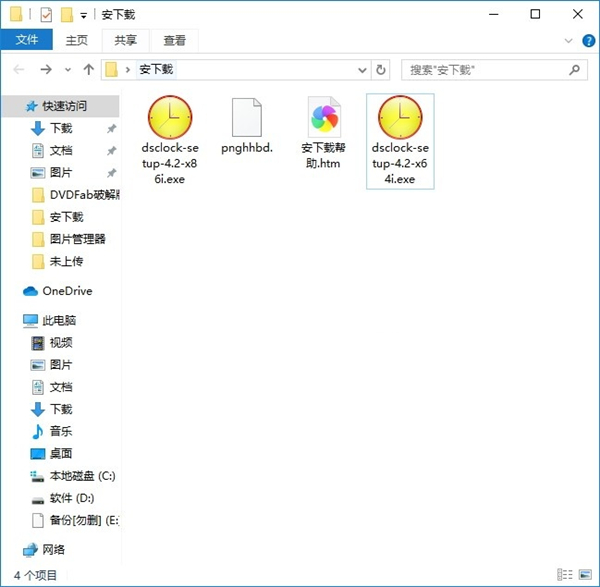
Task: Select dsclock-setup-4.2-x64i.exe file icon
Action: tap(400, 118)
